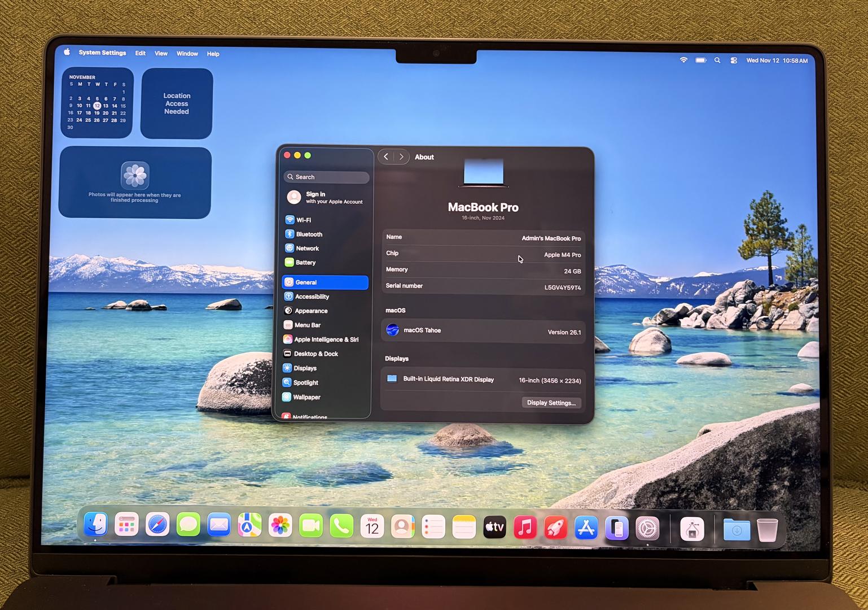The image size is (868, 610).
Task: Open Control Center in the menu bar
Action: point(734,60)
